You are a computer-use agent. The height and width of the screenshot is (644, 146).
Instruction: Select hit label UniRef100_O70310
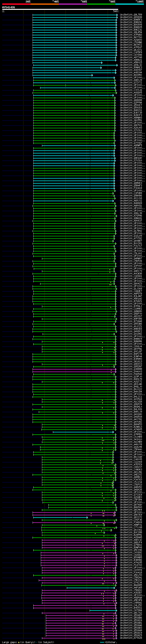tap(131, 161)
